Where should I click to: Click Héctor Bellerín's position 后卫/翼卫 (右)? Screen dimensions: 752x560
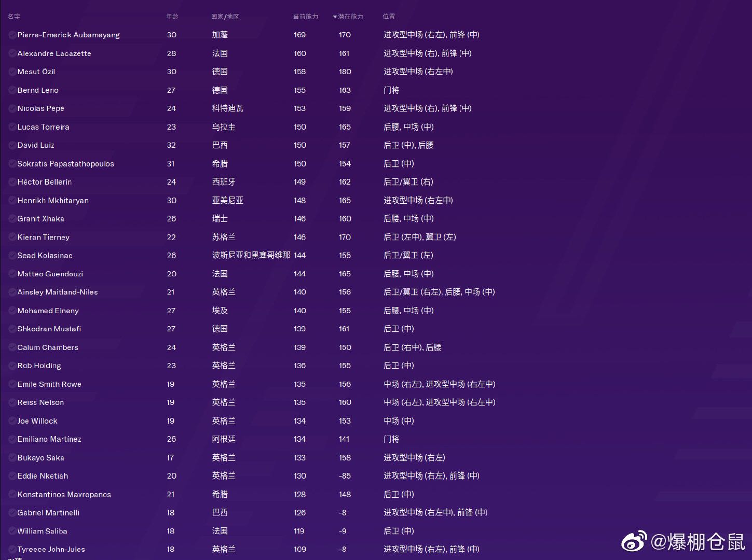(x=408, y=182)
